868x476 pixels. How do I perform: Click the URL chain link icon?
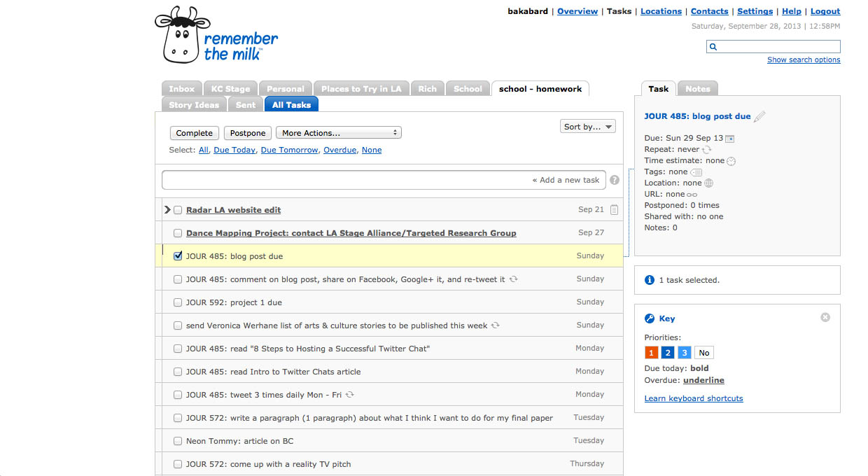[x=692, y=195]
